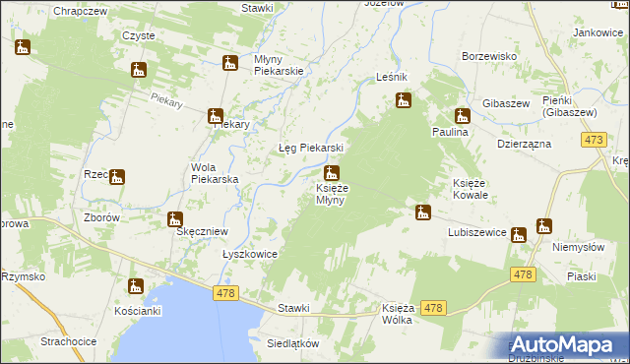630x364 pixels.
Task: Click the Piekary road name label
Action: pos(166,101)
